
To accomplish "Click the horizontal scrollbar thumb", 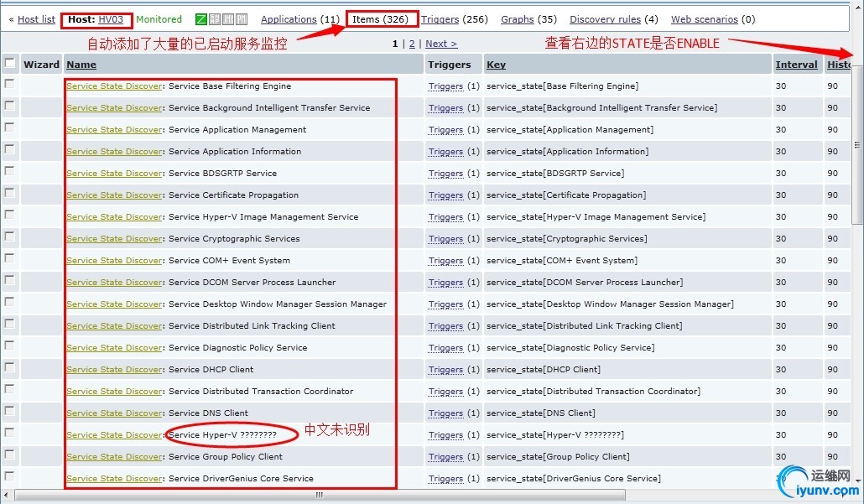I will pyautogui.click(x=320, y=495).
